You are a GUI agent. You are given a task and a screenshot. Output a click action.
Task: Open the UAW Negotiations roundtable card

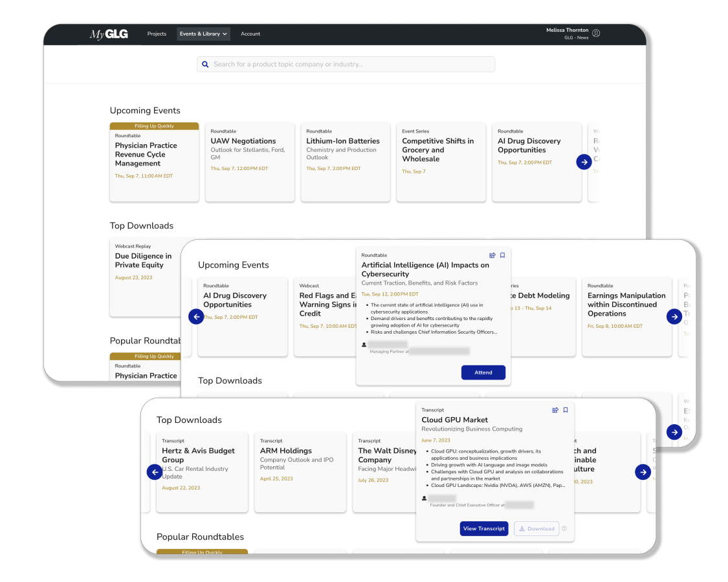tap(250, 162)
